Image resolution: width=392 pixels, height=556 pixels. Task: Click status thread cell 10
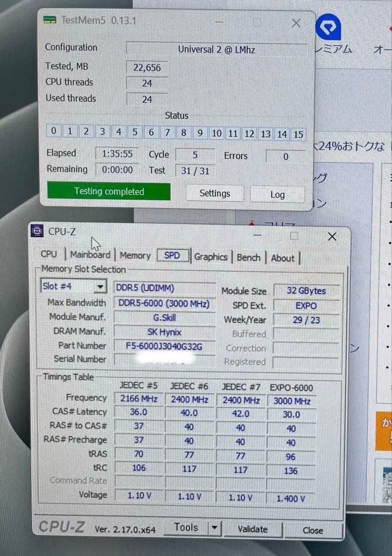click(x=217, y=133)
